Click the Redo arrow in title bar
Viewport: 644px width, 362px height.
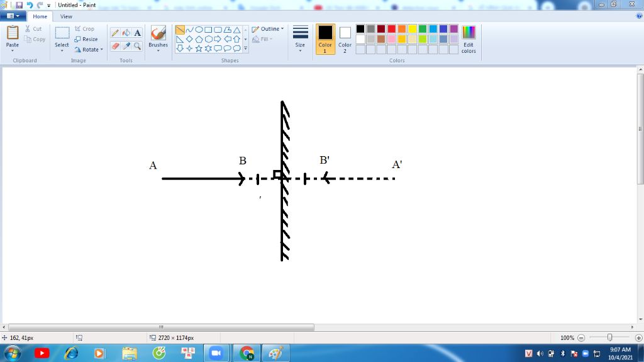pyautogui.click(x=40, y=5)
